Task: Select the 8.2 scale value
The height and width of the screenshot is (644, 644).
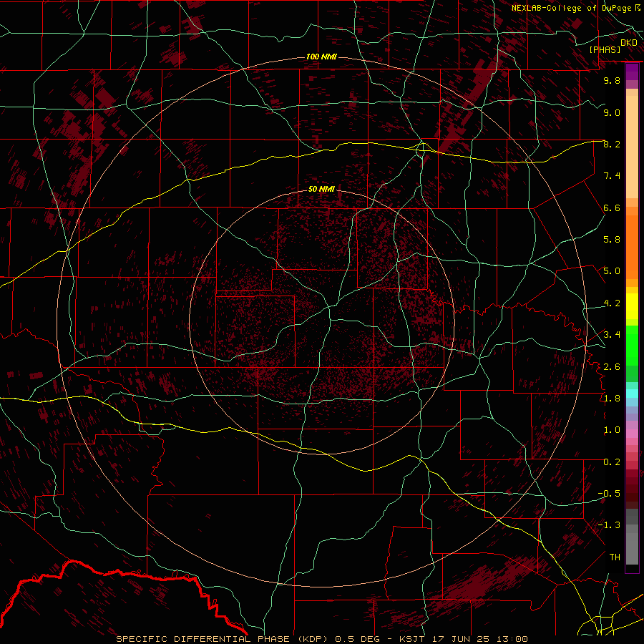Action: click(612, 144)
